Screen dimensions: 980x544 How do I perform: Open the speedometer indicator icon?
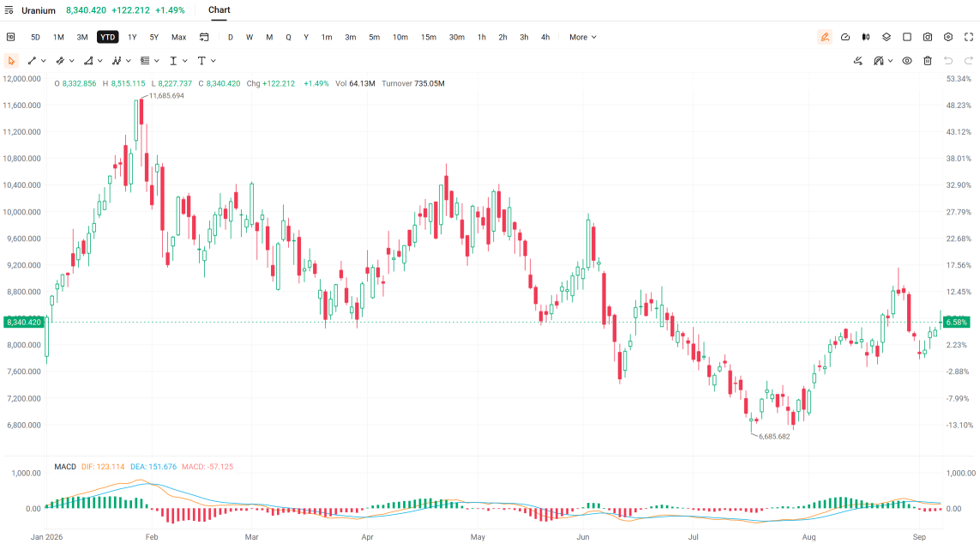click(x=845, y=37)
